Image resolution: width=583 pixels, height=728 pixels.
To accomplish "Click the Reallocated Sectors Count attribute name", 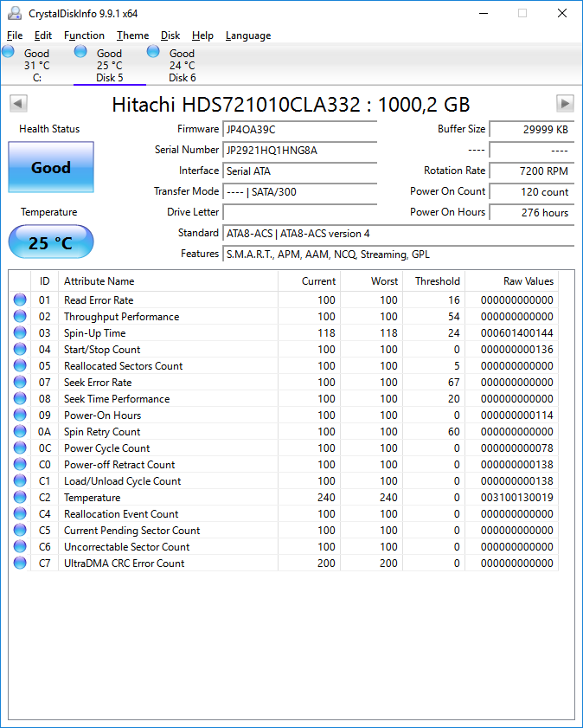I will [x=124, y=366].
